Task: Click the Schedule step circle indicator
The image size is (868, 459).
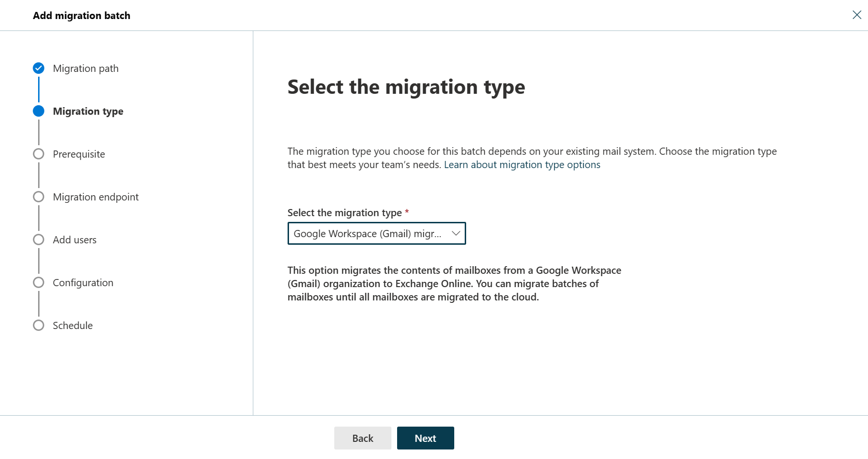Action: (x=39, y=325)
